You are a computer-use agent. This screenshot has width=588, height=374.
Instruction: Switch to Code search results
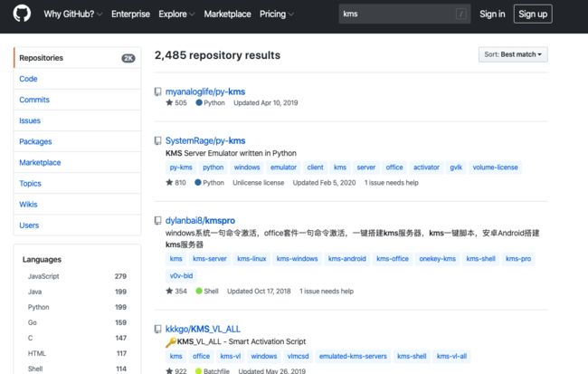pos(77,79)
